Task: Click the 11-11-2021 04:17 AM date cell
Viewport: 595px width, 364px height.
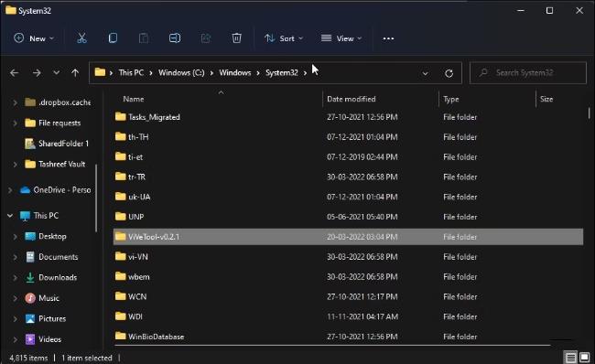Action: (362, 316)
